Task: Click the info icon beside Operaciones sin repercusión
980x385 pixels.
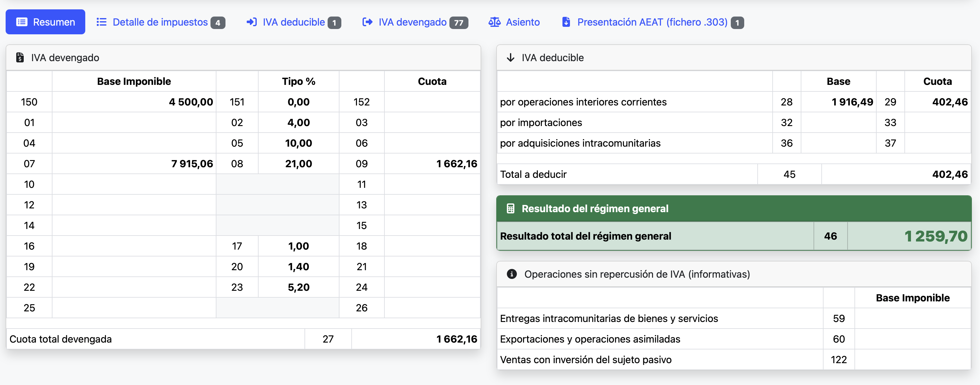Action: click(512, 274)
